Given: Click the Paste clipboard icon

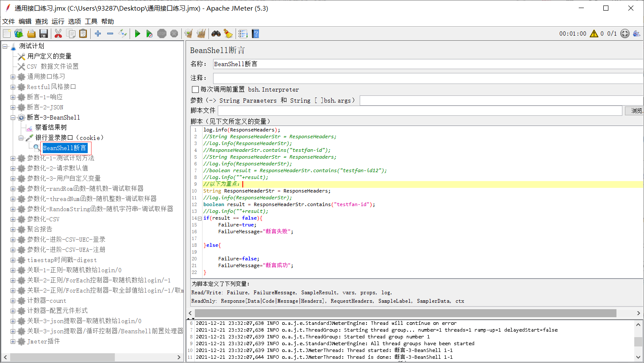Looking at the screenshot, I should tap(83, 34).
